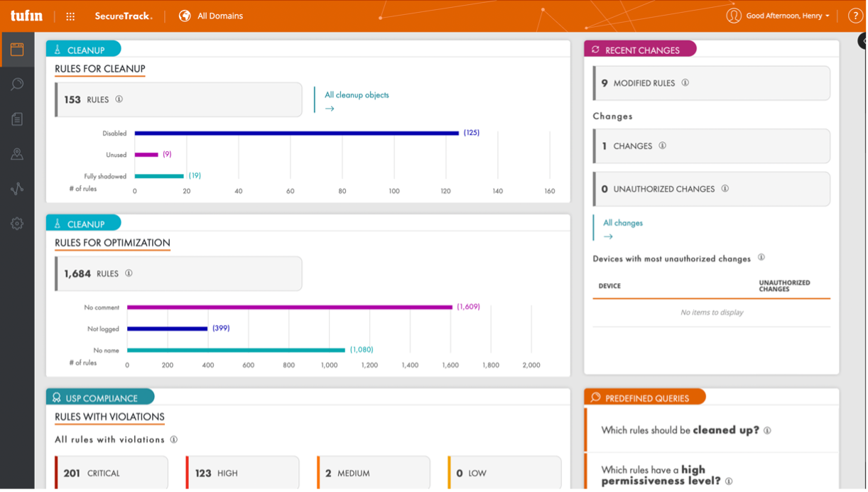Viewport: 868px width, 492px height.
Task: Open the dashboard icon in left sidebar
Action: pyautogui.click(x=17, y=50)
